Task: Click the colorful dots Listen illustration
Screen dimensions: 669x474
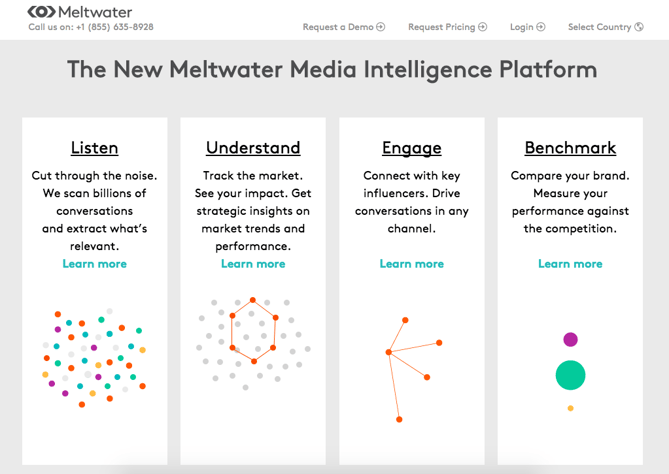Action: point(94,356)
